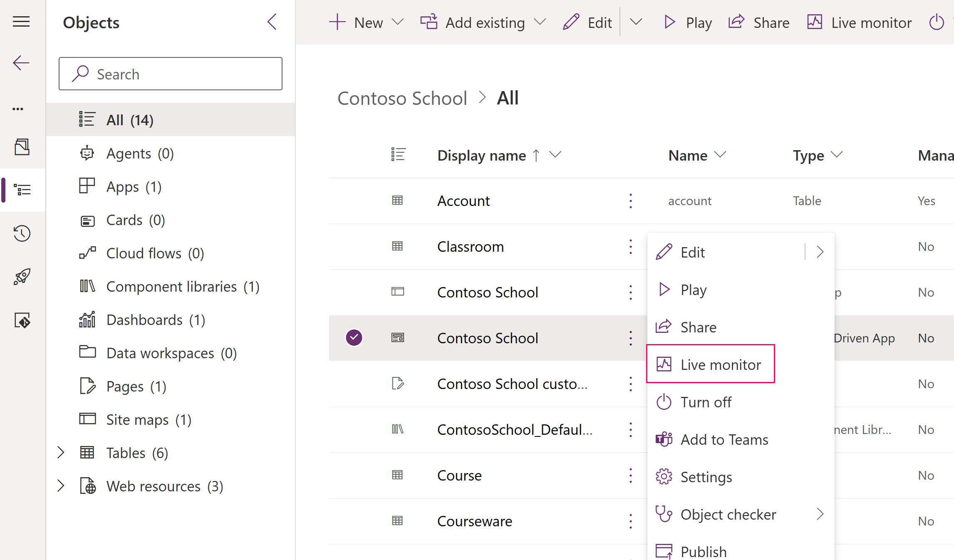
Task: Open Display name column dropdown chevron
Action: click(x=555, y=155)
